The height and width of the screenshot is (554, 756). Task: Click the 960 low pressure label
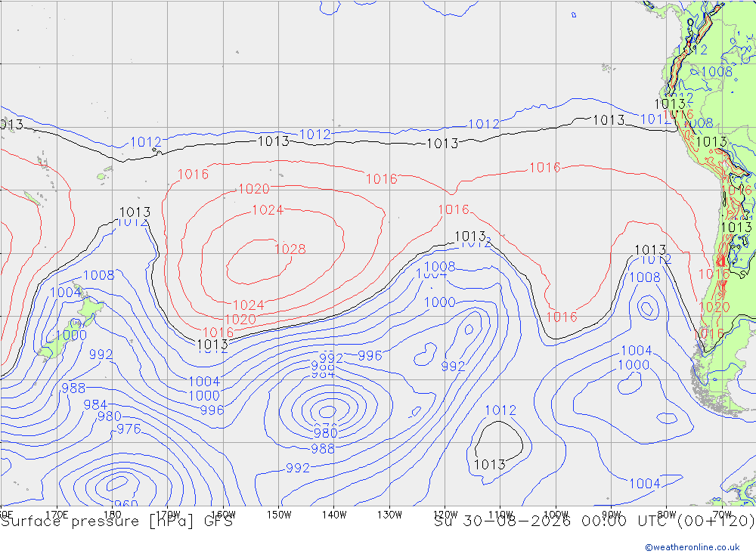[x=125, y=503]
